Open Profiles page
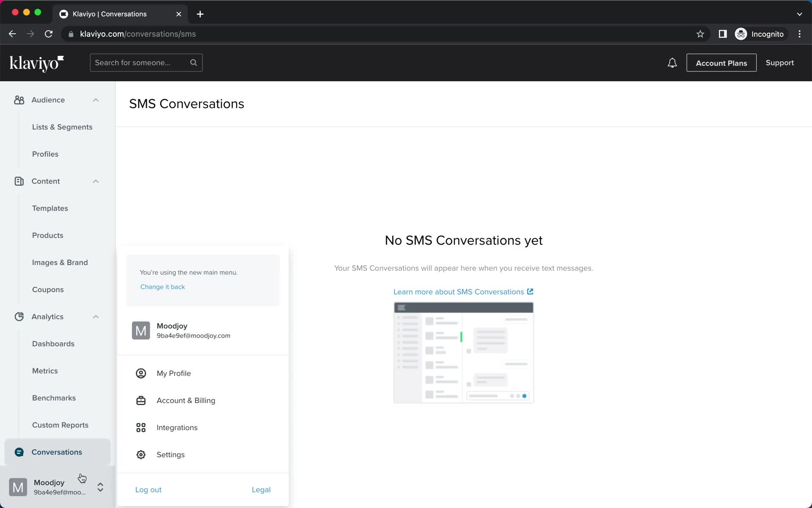 [45, 154]
